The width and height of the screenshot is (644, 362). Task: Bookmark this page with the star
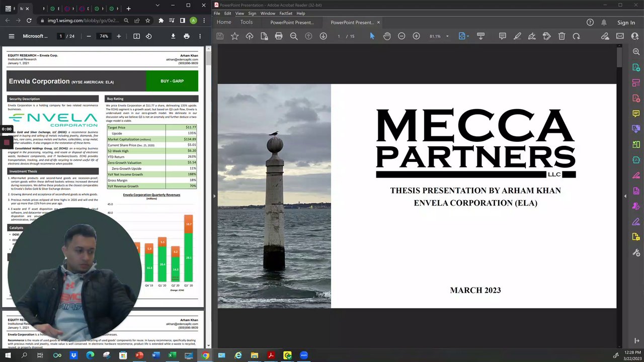point(148,21)
